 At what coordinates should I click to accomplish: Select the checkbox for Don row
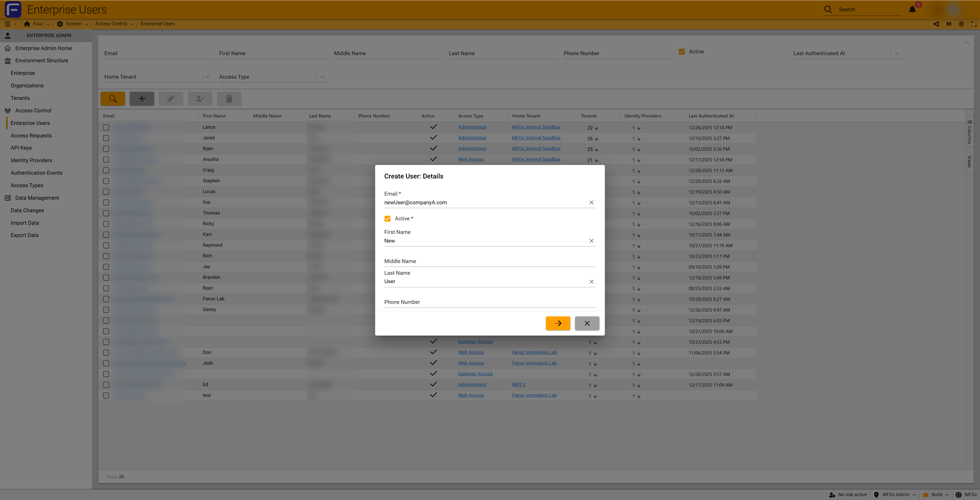pyautogui.click(x=106, y=353)
